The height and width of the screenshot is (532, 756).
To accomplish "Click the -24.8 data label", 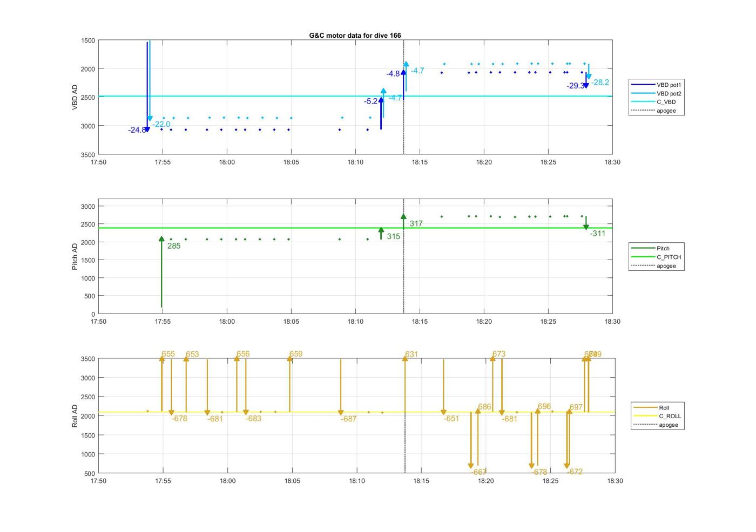I will coord(137,130).
